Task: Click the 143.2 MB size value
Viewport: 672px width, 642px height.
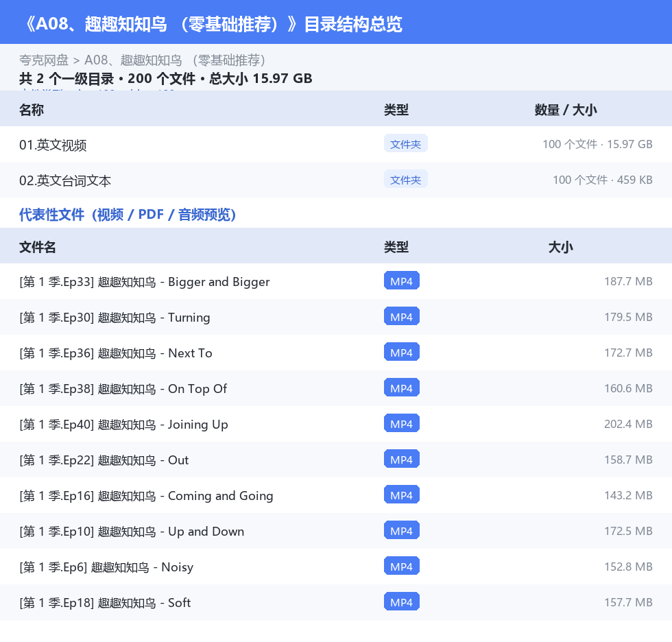Action: pos(628,495)
